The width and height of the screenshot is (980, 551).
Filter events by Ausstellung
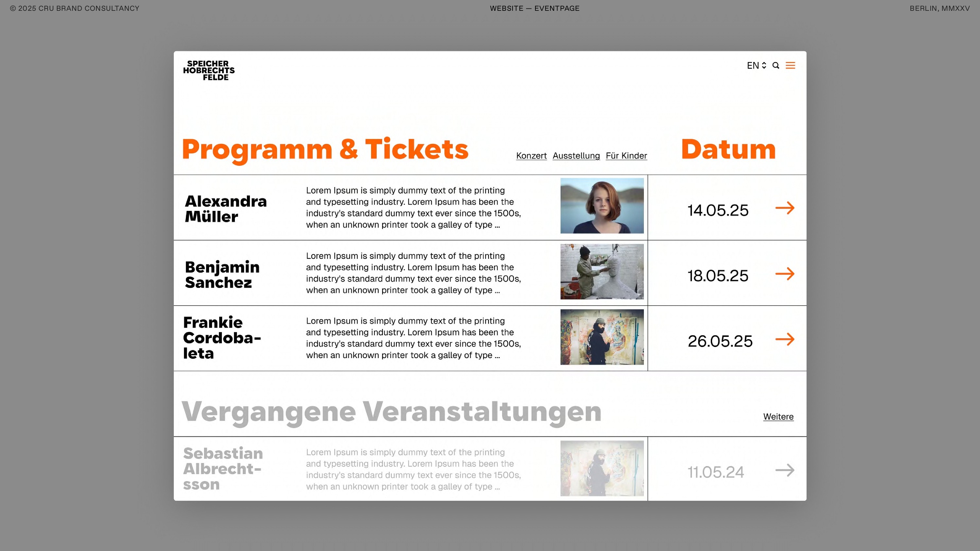pos(576,155)
